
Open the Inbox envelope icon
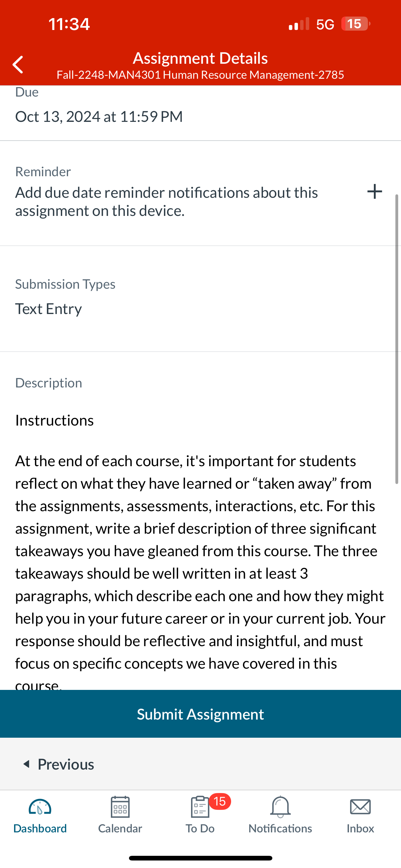360,807
